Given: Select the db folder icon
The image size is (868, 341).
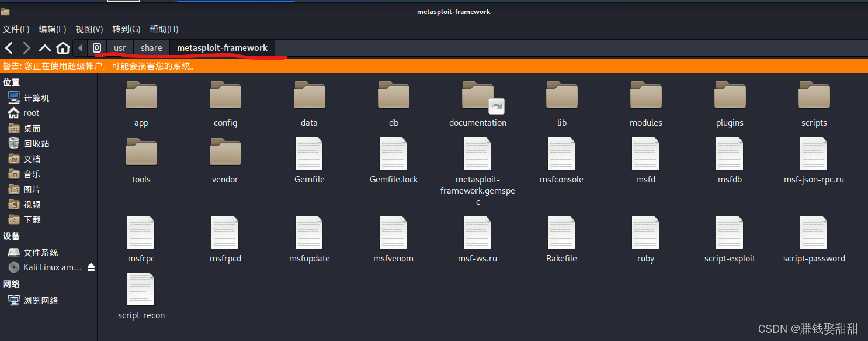Looking at the screenshot, I should click(394, 95).
